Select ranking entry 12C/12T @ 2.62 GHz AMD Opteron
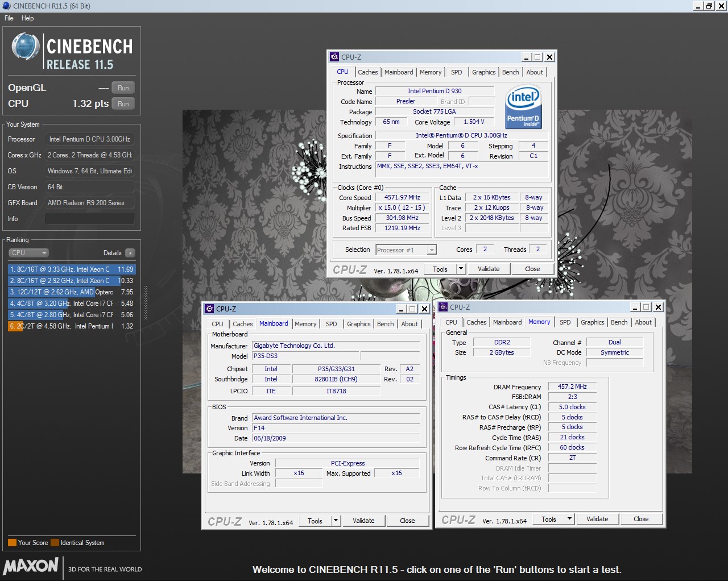 [x=72, y=292]
